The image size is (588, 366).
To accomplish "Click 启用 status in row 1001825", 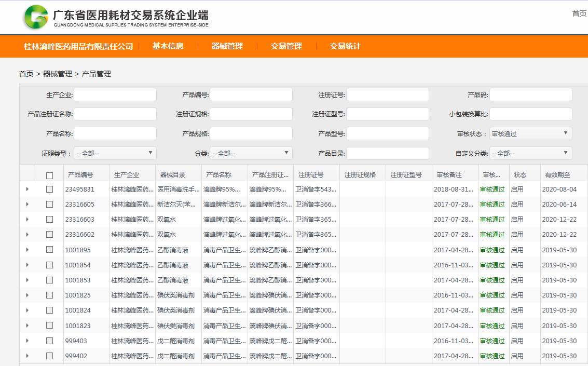I will [517, 295].
